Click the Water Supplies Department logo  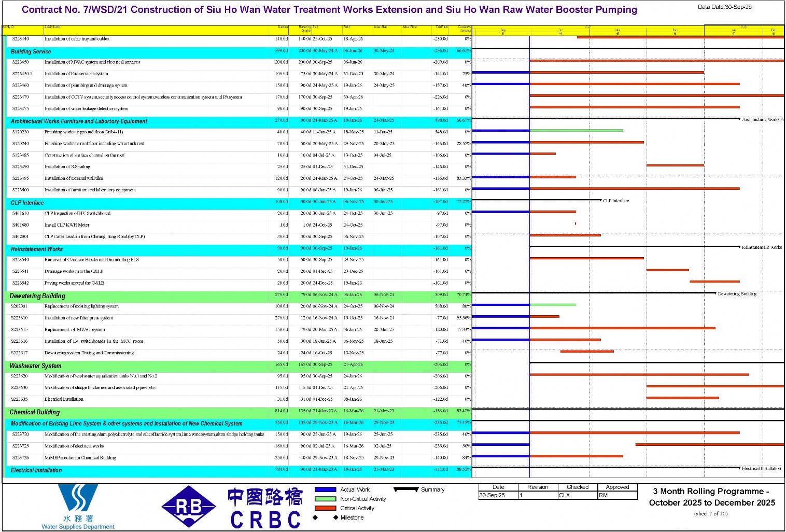pyautogui.click(x=78, y=507)
